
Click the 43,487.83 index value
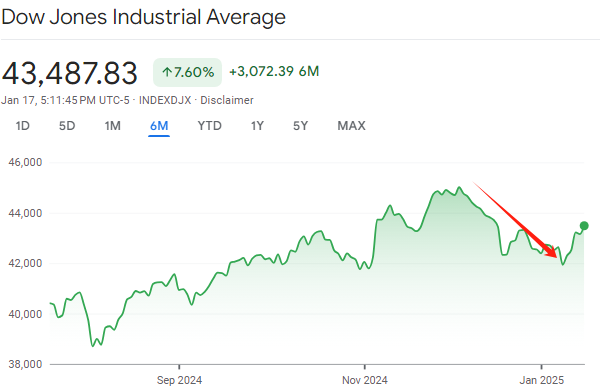click(70, 73)
